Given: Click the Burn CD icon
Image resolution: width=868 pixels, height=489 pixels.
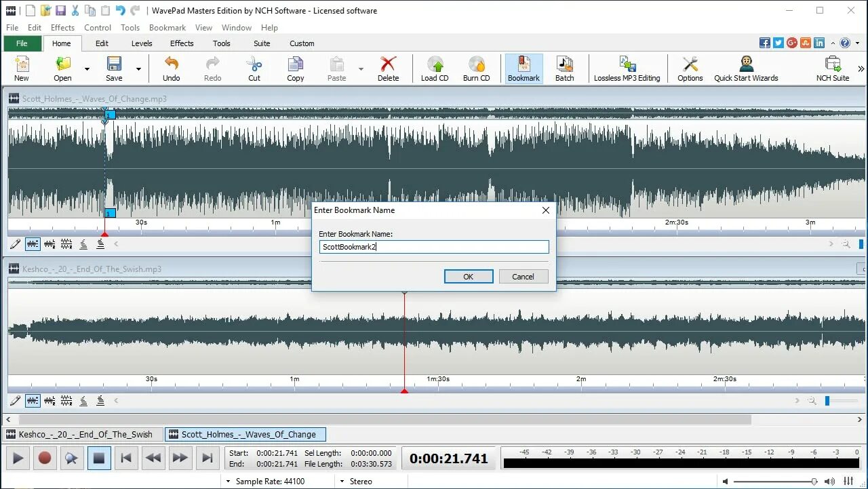Looking at the screenshot, I should (476, 68).
